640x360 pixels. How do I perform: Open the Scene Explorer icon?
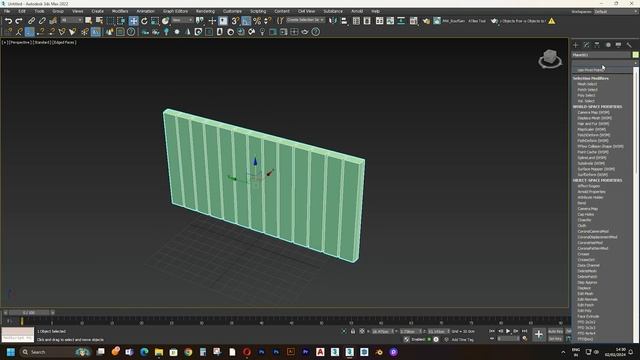point(356,21)
